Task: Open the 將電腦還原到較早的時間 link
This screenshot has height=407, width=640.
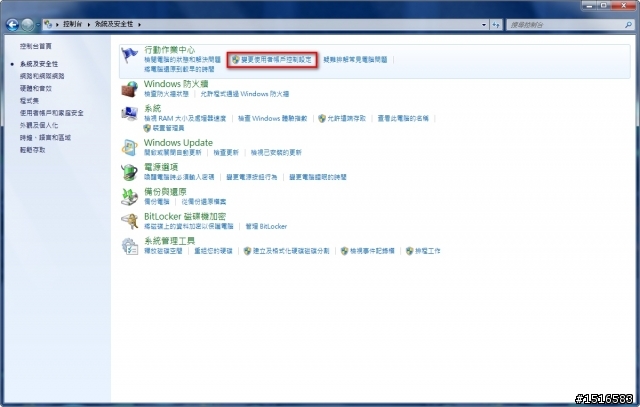Action: coord(179,69)
